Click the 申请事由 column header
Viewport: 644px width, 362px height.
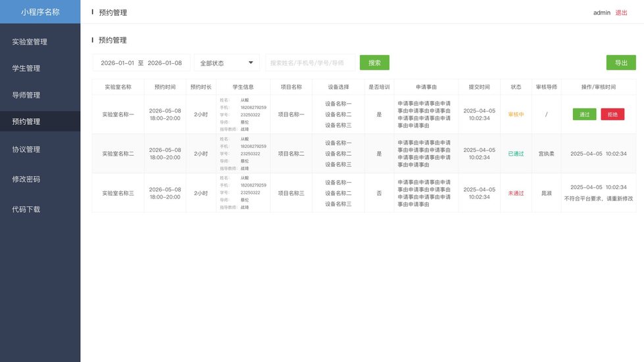tap(426, 87)
